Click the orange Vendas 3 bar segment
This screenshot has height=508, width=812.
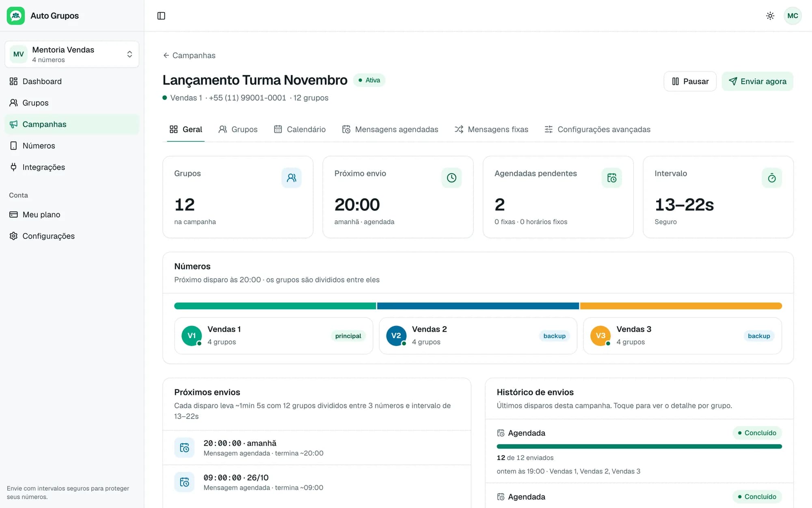(x=681, y=306)
